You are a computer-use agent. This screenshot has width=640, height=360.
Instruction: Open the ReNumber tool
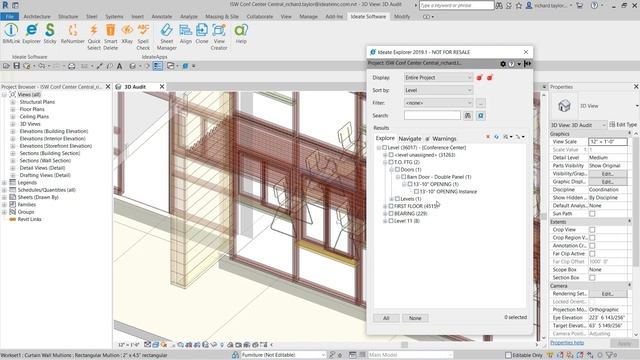click(73, 34)
